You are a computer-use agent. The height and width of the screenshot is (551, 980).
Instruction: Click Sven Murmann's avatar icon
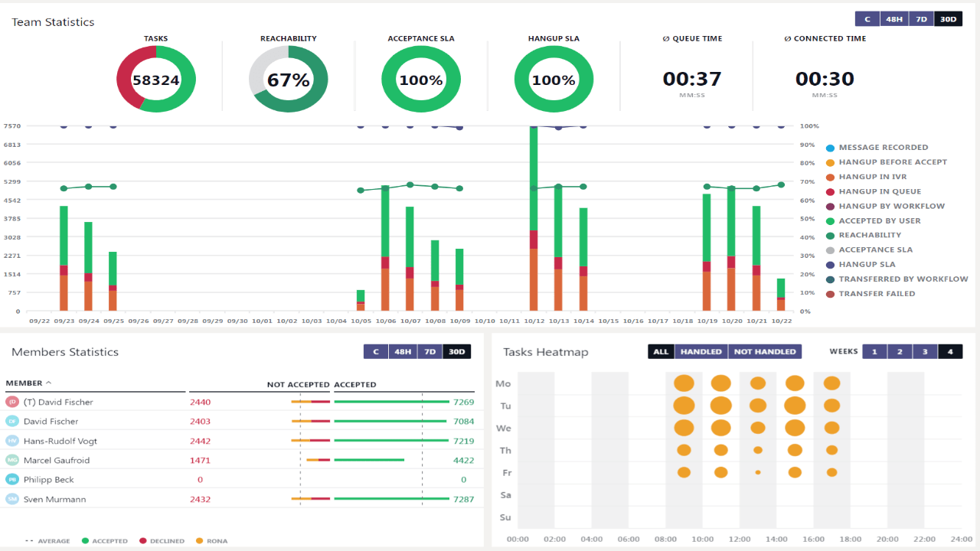click(12, 499)
